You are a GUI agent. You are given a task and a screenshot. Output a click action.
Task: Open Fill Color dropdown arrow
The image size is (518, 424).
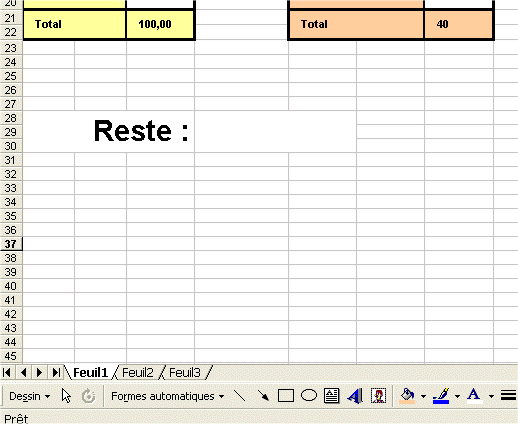pos(423,397)
